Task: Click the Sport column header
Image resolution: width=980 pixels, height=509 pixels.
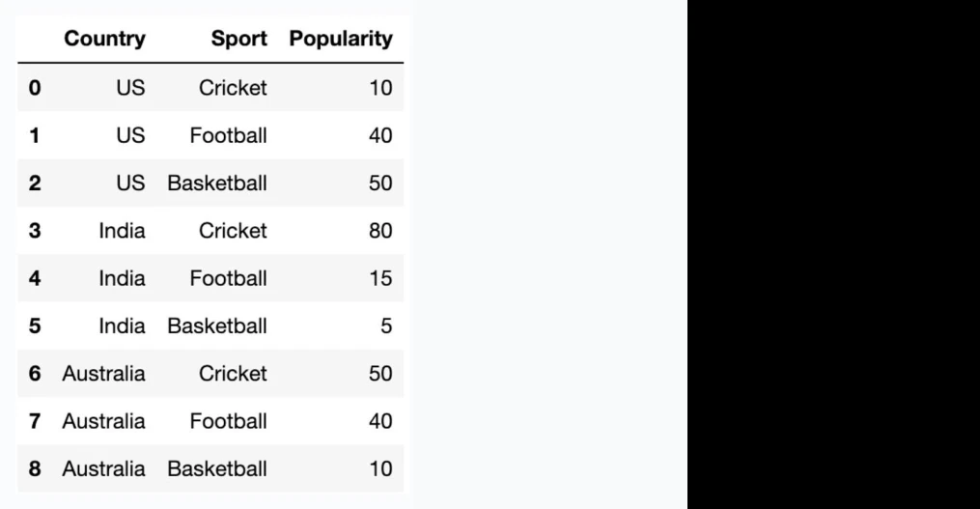Action: click(238, 39)
